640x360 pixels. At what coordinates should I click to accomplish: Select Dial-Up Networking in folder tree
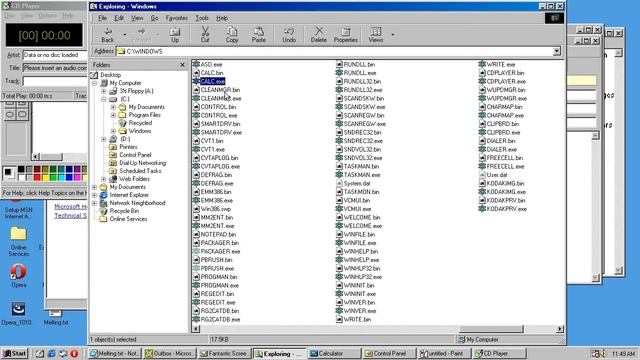pos(142,163)
